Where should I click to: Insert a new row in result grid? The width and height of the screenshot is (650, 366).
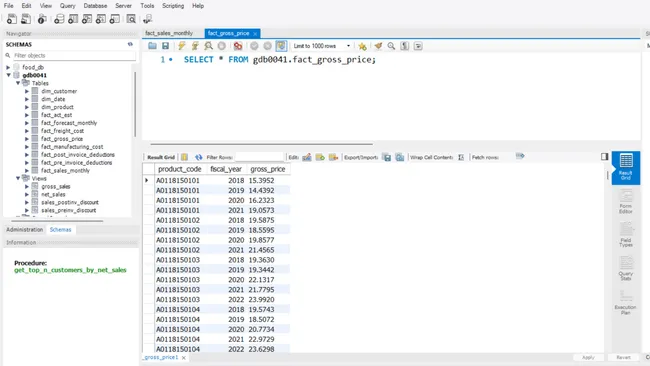pyautogui.click(x=320, y=157)
